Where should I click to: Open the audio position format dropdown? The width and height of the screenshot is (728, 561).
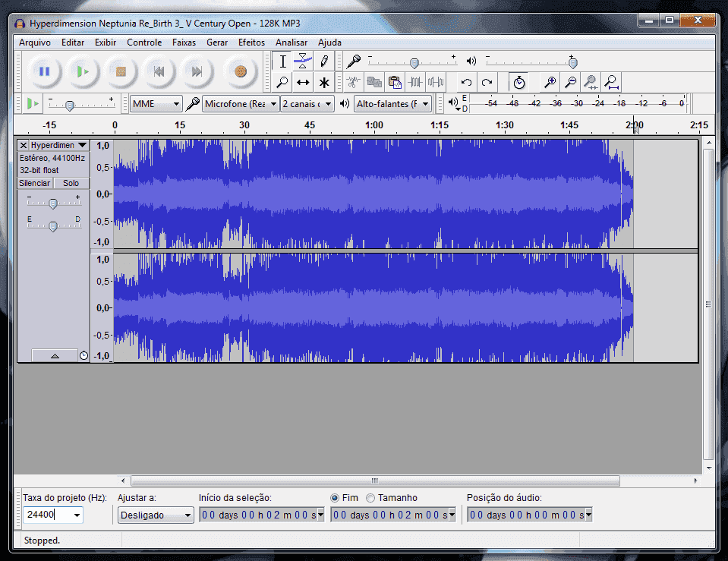(x=589, y=515)
